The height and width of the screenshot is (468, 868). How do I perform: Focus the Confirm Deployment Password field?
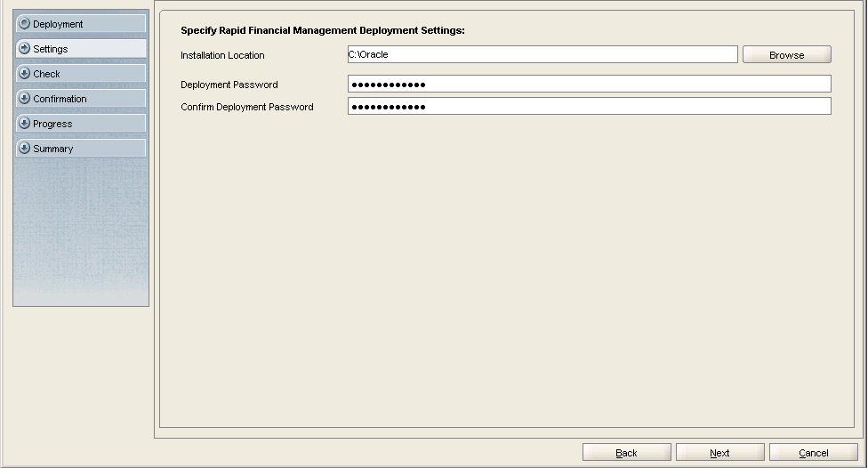pyautogui.click(x=589, y=106)
